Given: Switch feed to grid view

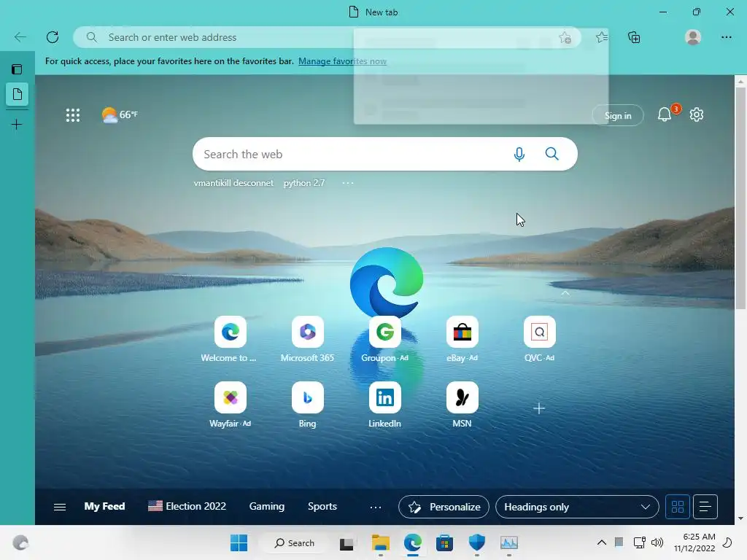Looking at the screenshot, I should click(x=678, y=507).
